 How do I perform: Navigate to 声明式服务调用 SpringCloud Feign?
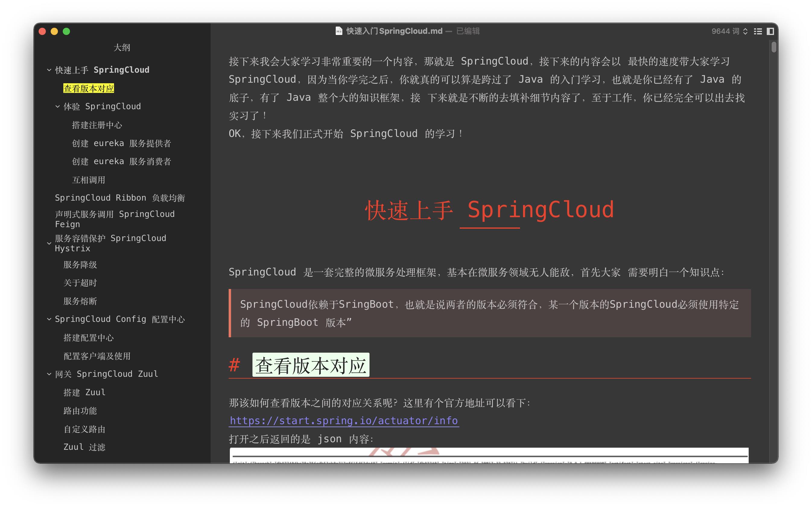pos(115,219)
